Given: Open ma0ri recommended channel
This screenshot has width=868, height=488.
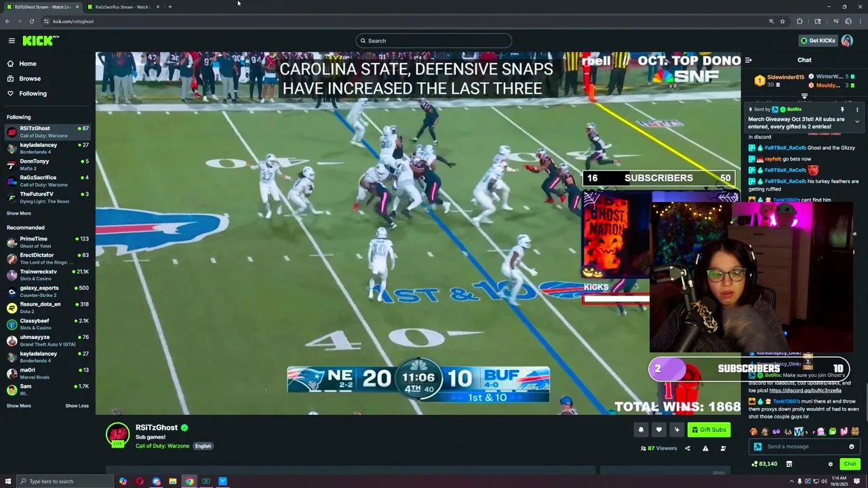Looking at the screenshot, I should pos(47,373).
